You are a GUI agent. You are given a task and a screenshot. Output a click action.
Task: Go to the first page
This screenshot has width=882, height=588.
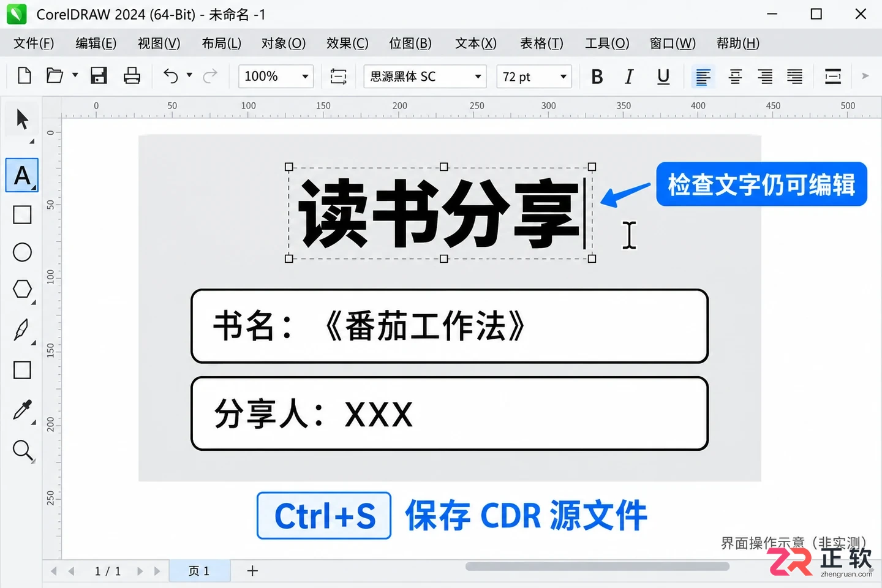[x=54, y=571]
